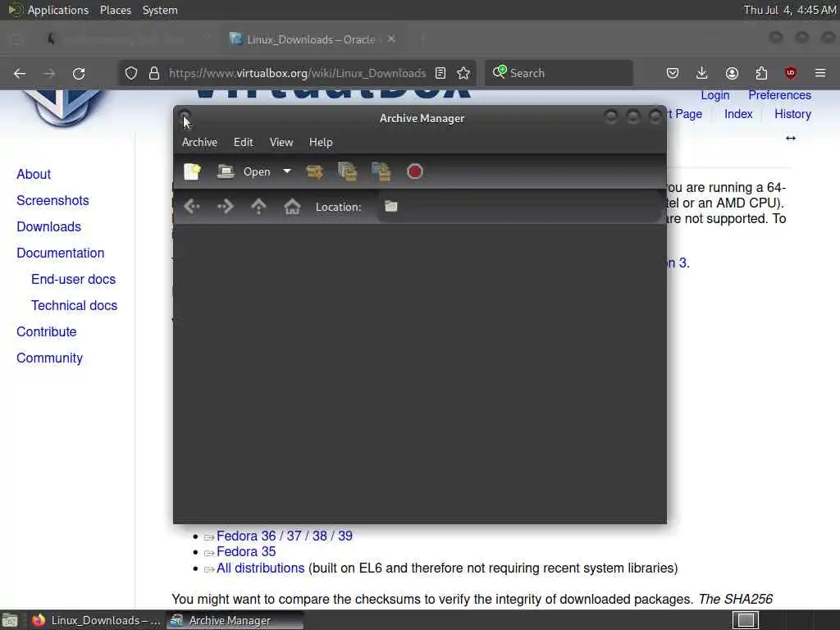Open the Documentation sidebar link

click(60, 253)
